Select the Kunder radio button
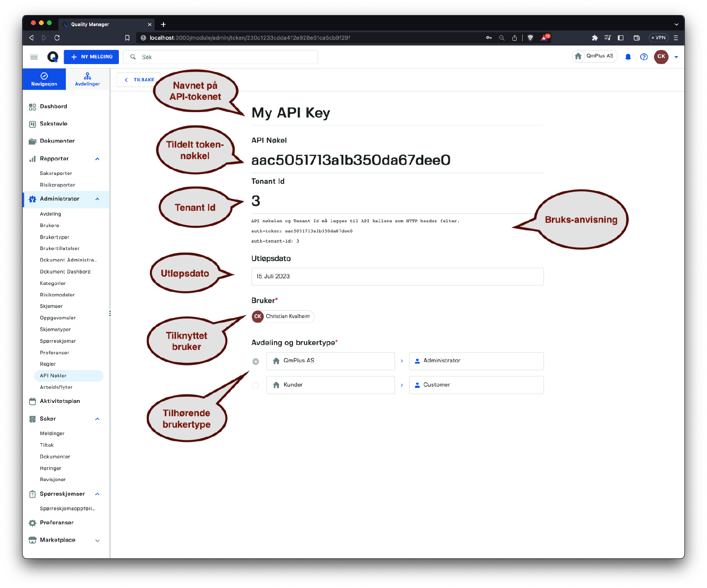707x588 pixels. [255, 385]
